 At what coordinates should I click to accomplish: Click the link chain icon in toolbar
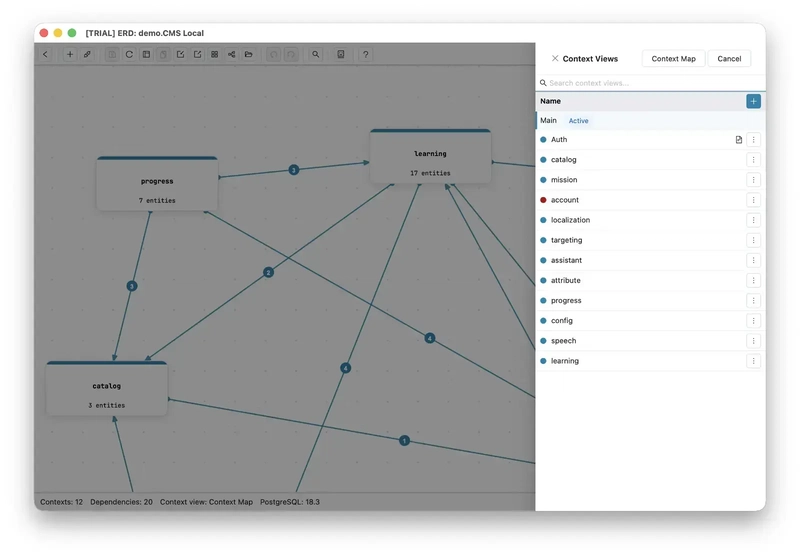[x=87, y=54]
